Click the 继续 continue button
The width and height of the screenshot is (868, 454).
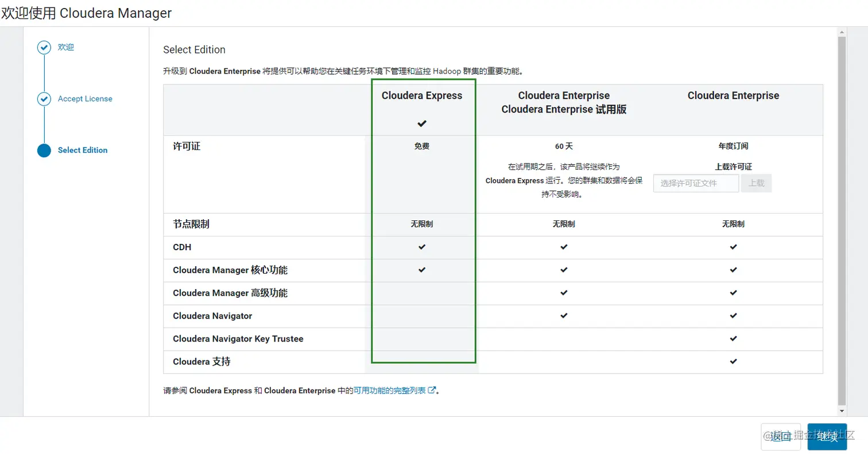point(827,437)
